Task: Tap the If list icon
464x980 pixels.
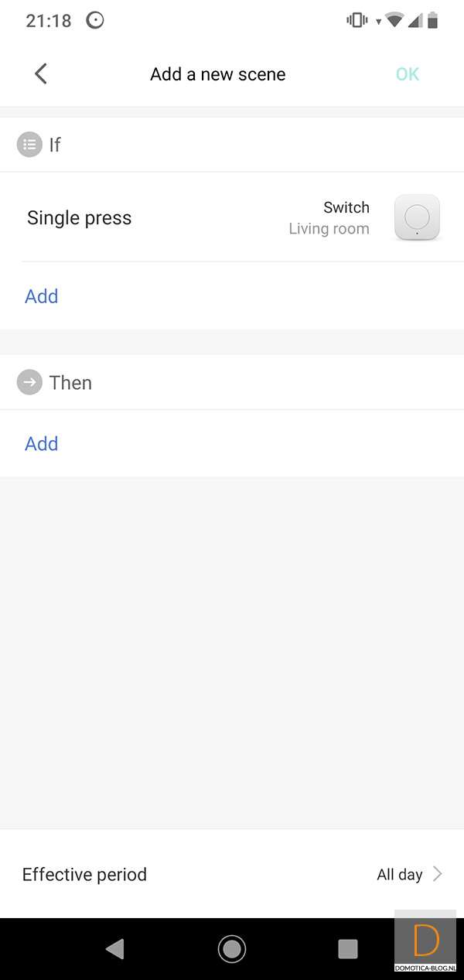Action: coord(29,145)
